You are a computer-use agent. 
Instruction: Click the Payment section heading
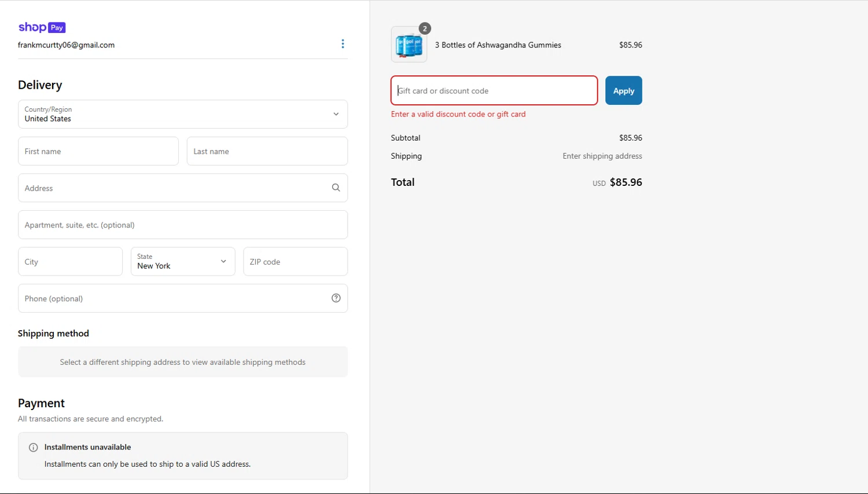click(x=41, y=403)
